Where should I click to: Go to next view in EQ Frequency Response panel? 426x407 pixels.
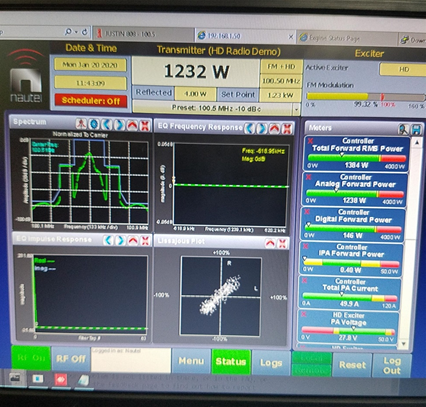pyautogui.click(x=262, y=128)
